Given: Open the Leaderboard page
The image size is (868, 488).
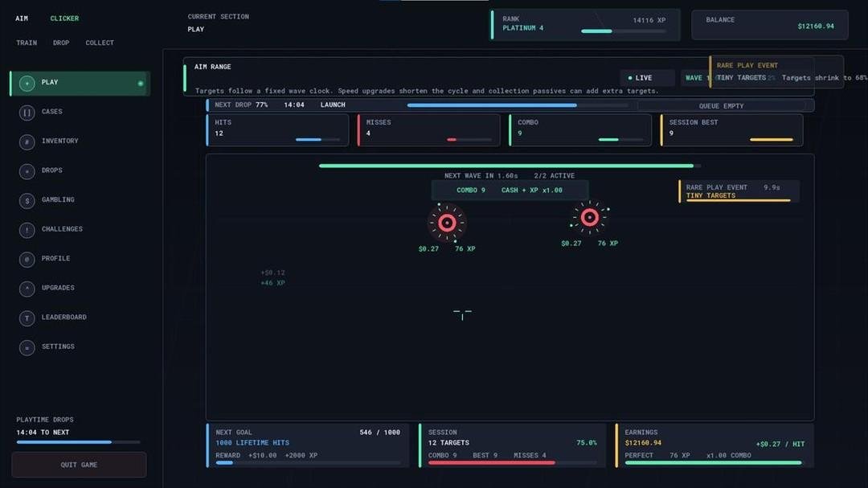Looking at the screenshot, I should pos(64,317).
